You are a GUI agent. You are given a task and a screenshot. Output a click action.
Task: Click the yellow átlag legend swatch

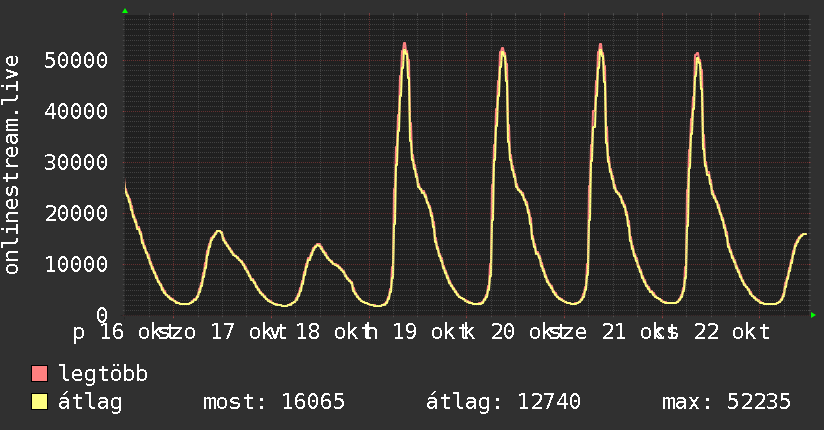[x=39, y=402]
